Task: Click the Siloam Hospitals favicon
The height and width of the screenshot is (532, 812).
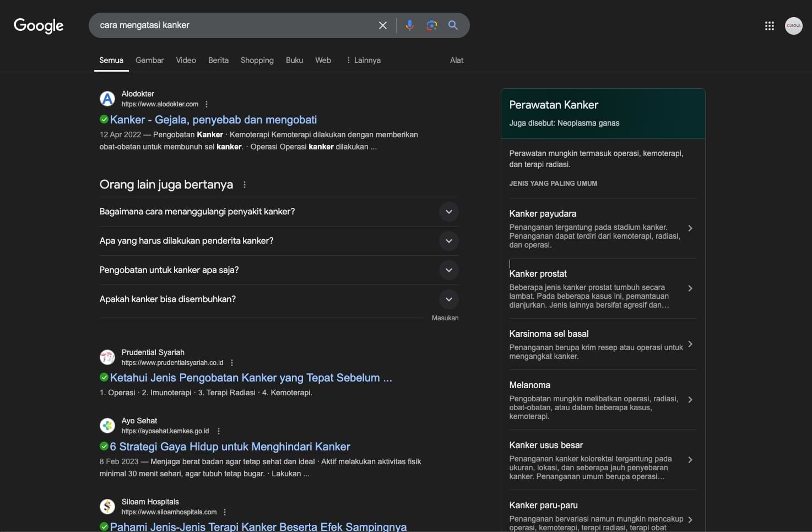Action: (x=107, y=507)
